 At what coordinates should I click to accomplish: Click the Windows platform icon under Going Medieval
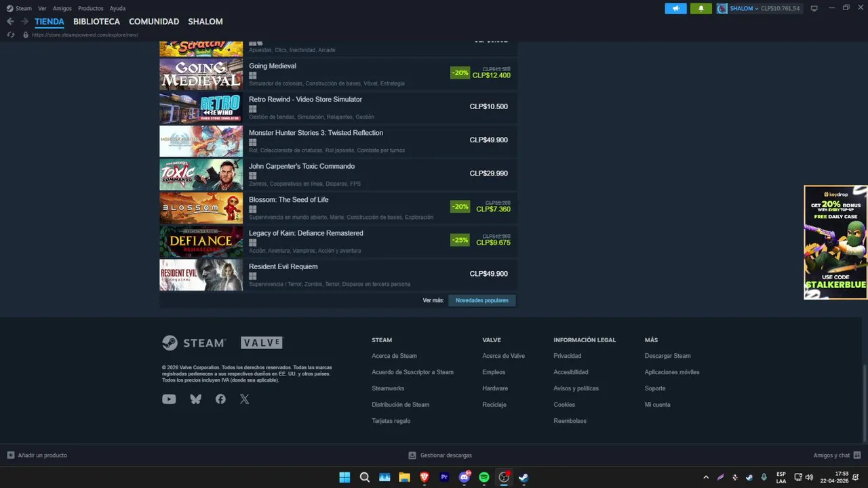252,75
